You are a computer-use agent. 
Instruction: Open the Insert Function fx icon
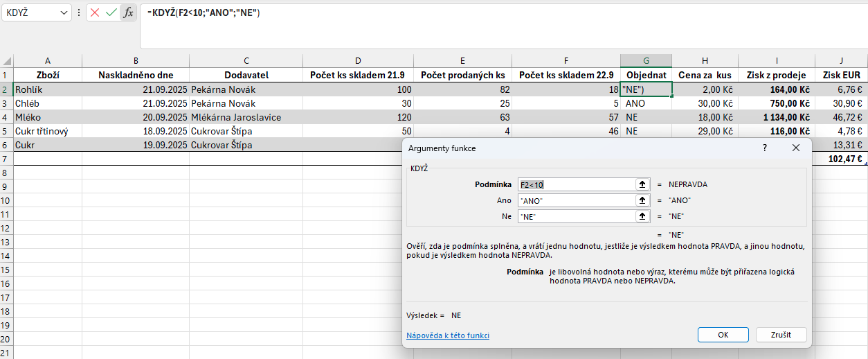point(128,12)
